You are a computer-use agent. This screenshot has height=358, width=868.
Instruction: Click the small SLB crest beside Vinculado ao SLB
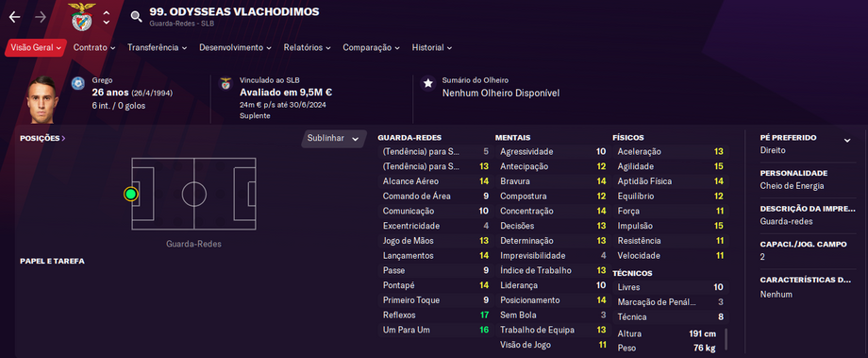click(225, 83)
